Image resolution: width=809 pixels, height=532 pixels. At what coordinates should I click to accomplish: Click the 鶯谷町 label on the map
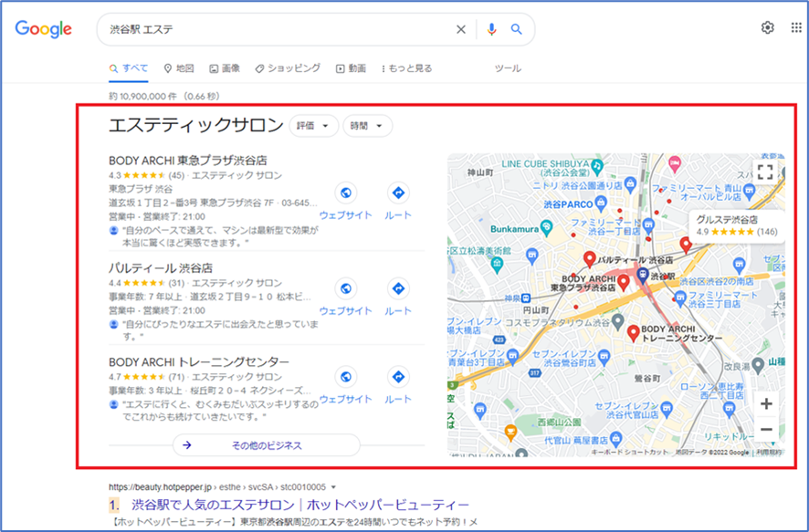[x=646, y=379]
